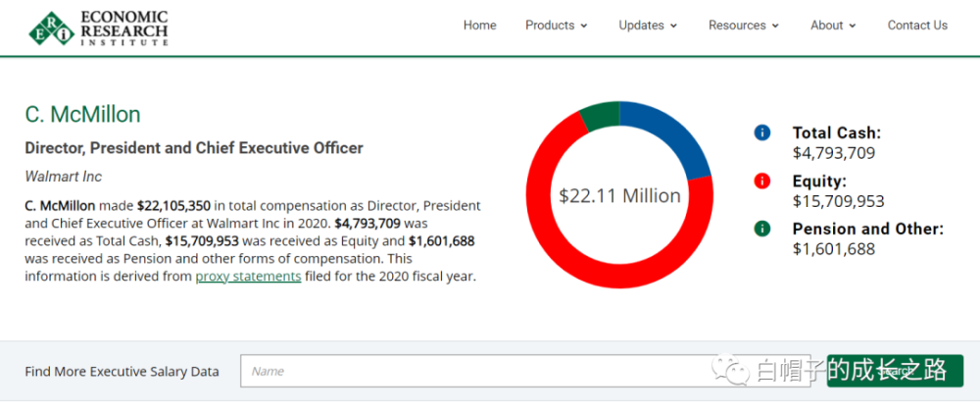Follow the proxy statements link
The image size is (980, 414).
point(248,277)
